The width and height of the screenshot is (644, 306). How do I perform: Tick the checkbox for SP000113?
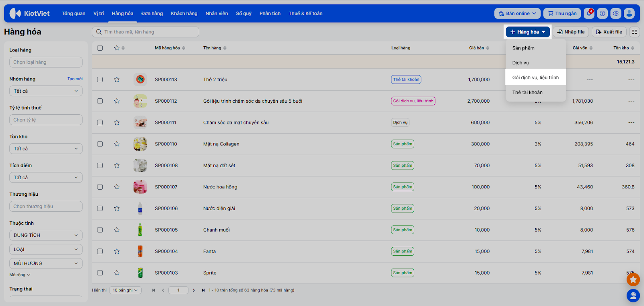[x=100, y=80]
